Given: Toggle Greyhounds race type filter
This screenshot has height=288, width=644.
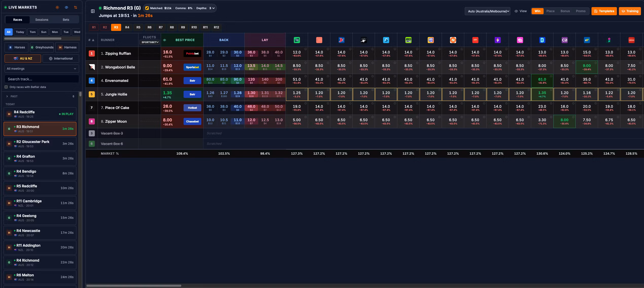Looking at the screenshot, I should (x=42, y=47).
